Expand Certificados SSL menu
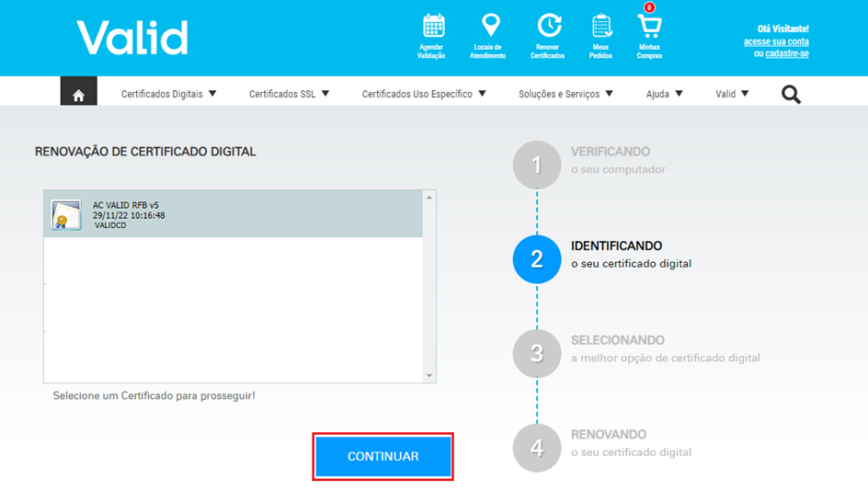868x503 pixels. pos(289,94)
